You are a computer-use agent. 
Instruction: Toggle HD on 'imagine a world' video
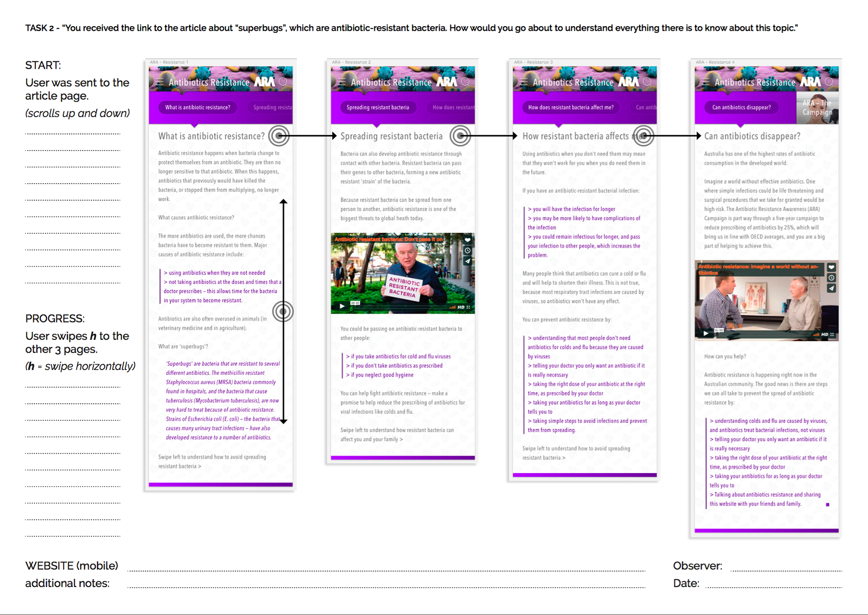[x=825, y=334]
